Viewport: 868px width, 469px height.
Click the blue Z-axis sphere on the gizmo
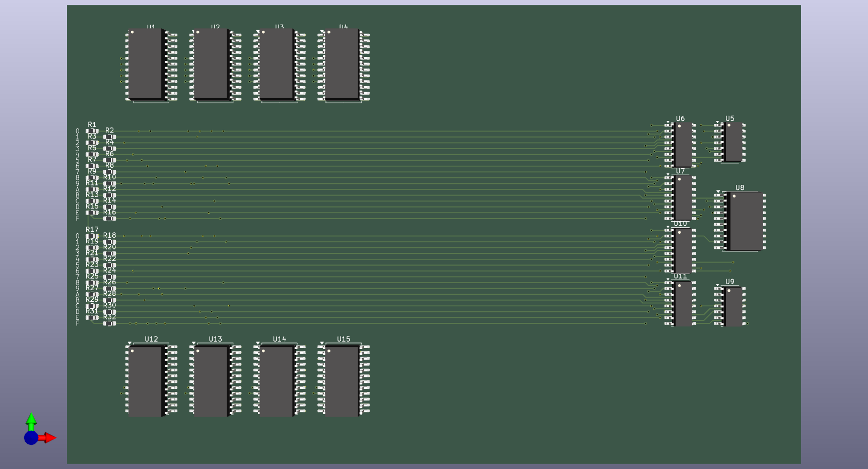click(31, 438)
